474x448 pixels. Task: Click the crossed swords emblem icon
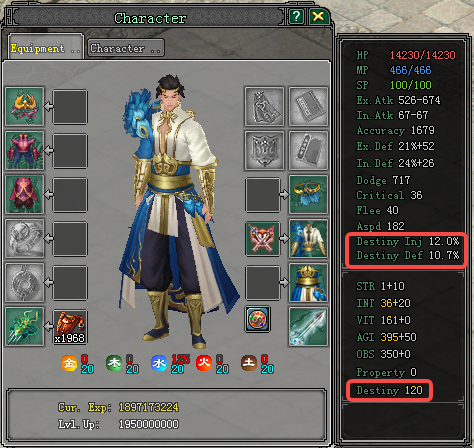(x=263, y=239)
